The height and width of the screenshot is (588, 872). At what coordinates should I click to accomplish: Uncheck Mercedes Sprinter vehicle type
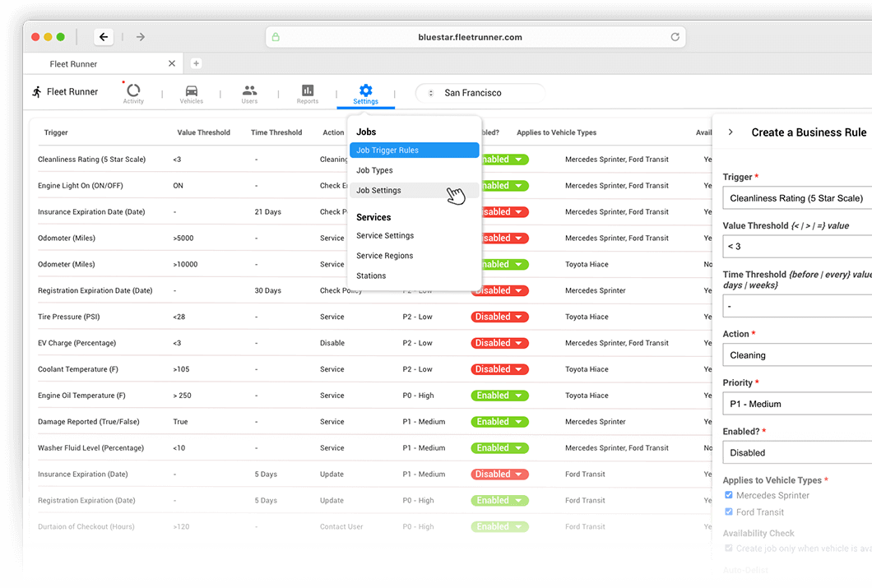728,495
